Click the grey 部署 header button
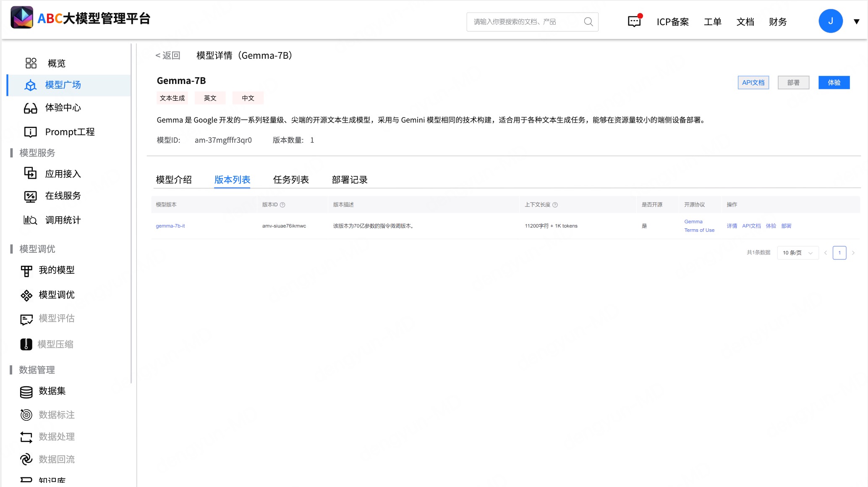This screenshot has width=868, height=487. (x=793, y=83)
